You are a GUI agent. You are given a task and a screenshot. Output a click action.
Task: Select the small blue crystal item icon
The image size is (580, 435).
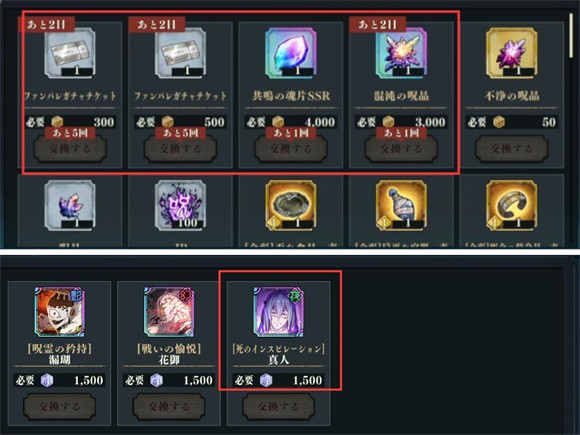point(70,205)
